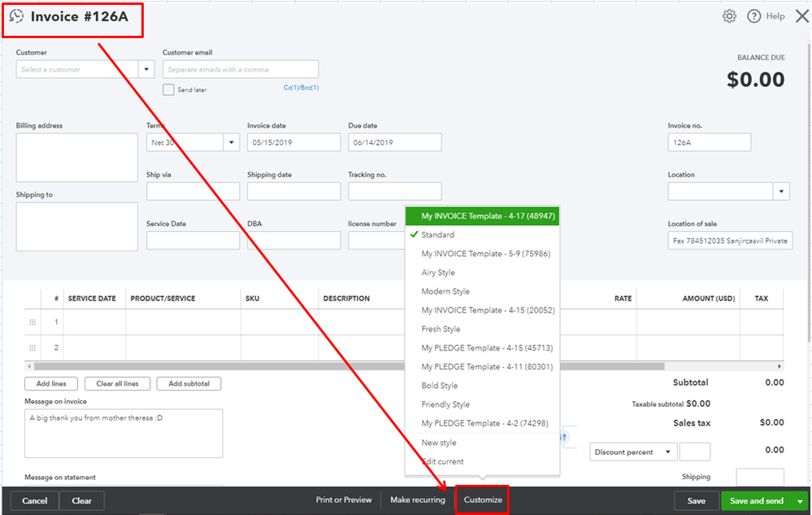812x515 pixels.
Task: Click Print or Preview
Action: point(344,500)
